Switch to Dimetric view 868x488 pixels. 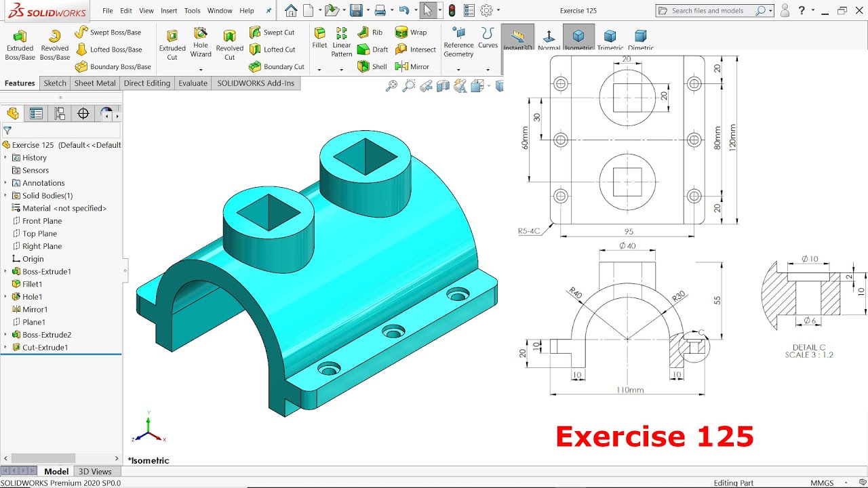[640, 39]
